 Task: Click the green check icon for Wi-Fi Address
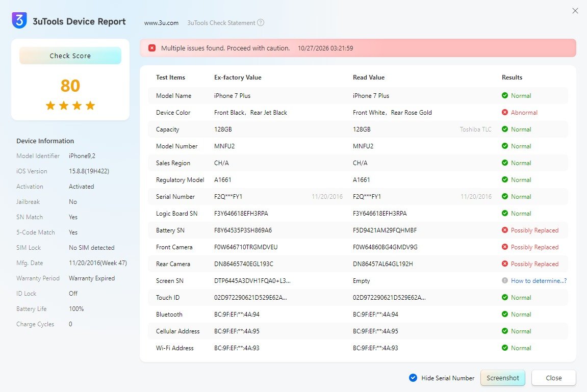(505, 348)
